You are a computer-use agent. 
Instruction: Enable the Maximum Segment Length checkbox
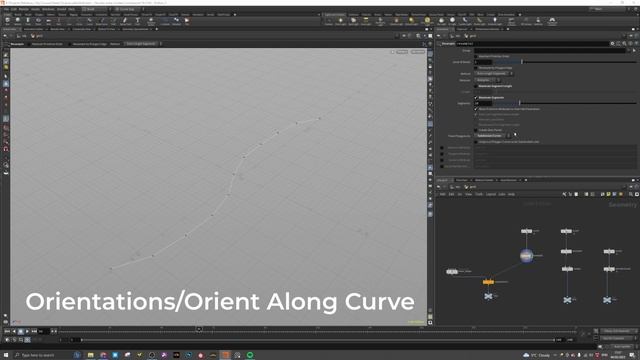coord(476,86)
